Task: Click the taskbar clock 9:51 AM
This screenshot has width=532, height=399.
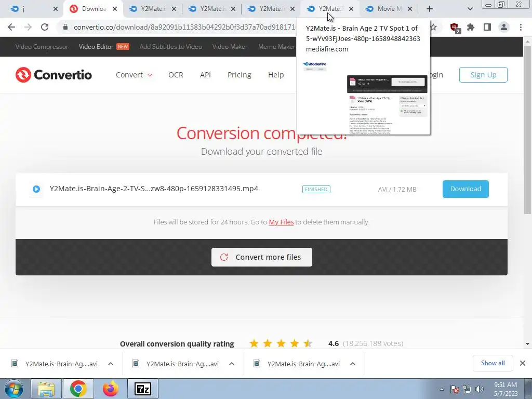Action: [x=505, y=389]
